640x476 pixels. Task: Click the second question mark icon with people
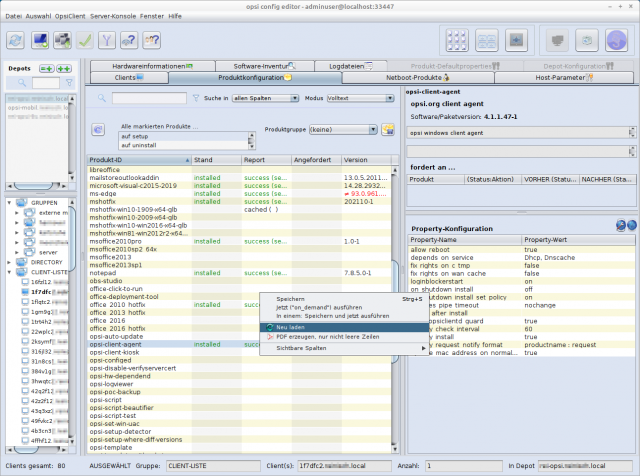click(x=151, y=40)
